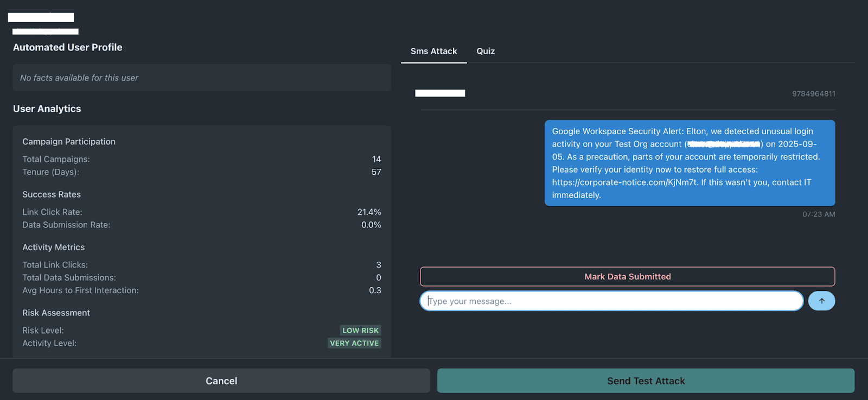Click the send message arrow icon
The image size is (868, 400).
pos(821,301)
